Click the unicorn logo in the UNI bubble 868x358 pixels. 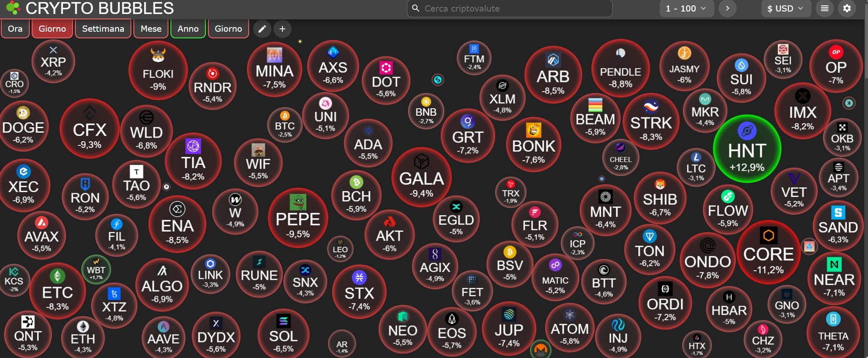tap(325, 103)
